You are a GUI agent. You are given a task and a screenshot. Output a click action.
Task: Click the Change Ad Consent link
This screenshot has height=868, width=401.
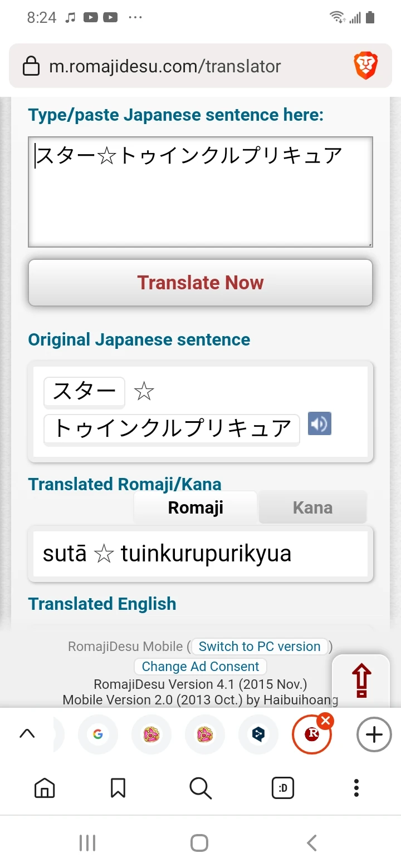click(200, 666)
